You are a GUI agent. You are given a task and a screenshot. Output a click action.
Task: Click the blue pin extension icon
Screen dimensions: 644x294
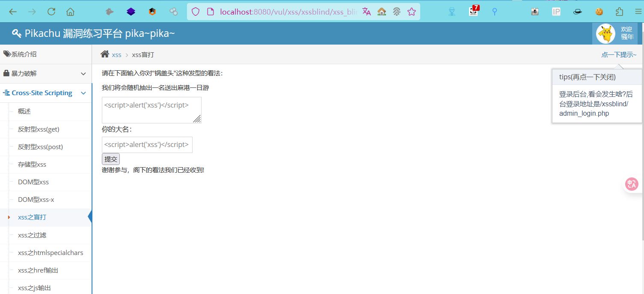tap(495, 12)
